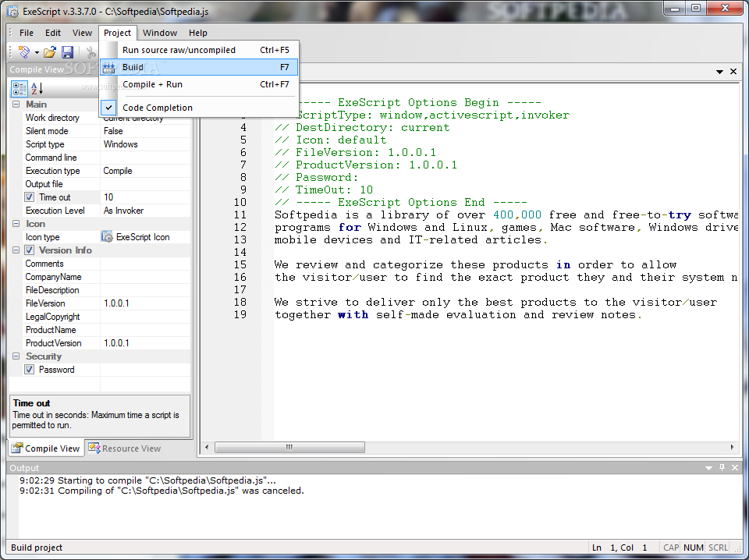Choose Build from Project menu
The width and height of the screenshot is (749, 560).
coord(199,67)
